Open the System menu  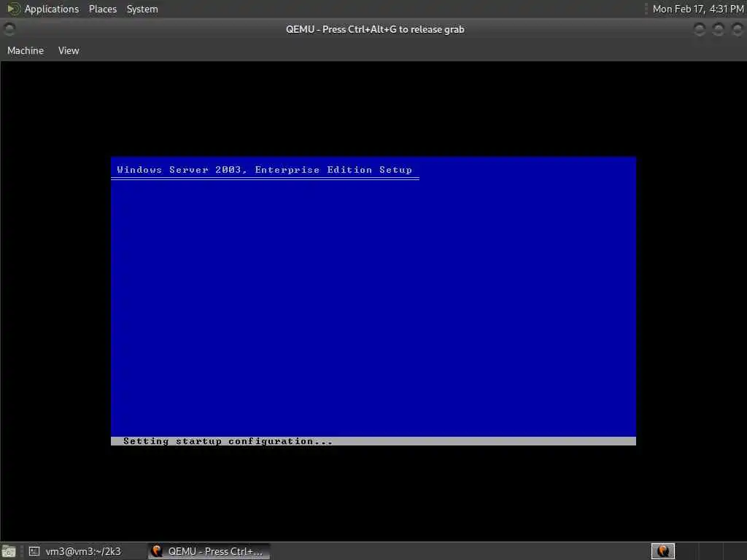[x=142, y=9]
